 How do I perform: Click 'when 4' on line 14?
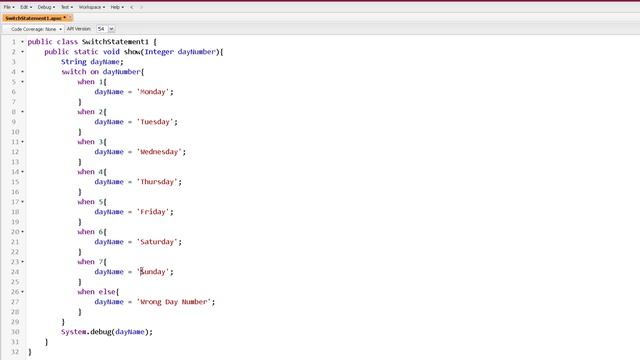click(90, 172)
